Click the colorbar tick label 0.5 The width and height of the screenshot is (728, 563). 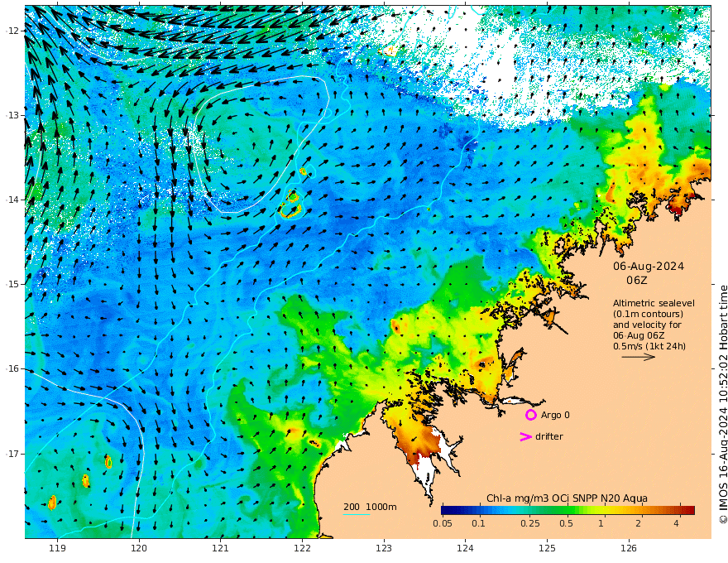566,523
